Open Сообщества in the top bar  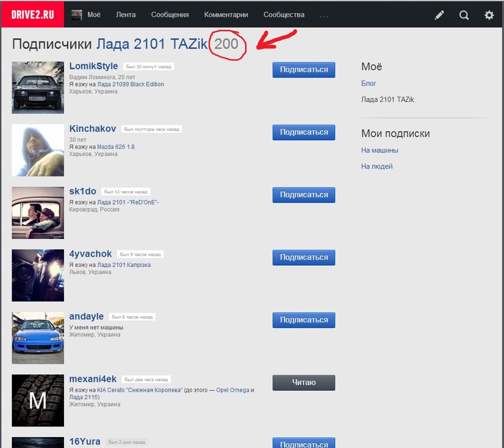pos(284,15)
